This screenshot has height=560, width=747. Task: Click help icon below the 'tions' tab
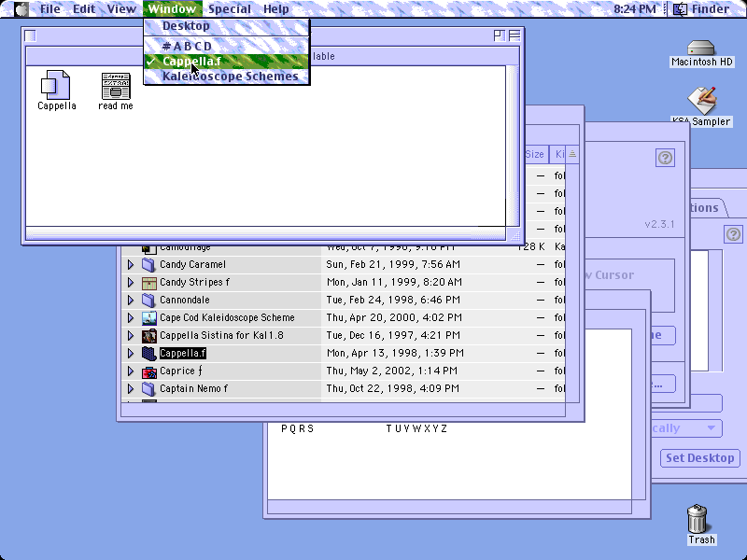(733, 234)
